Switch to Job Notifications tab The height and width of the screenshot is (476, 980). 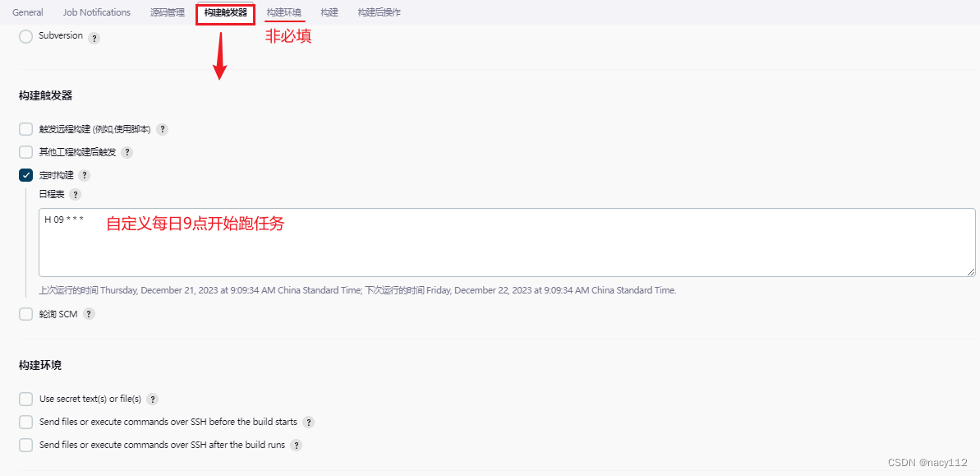tap(97, 12)
